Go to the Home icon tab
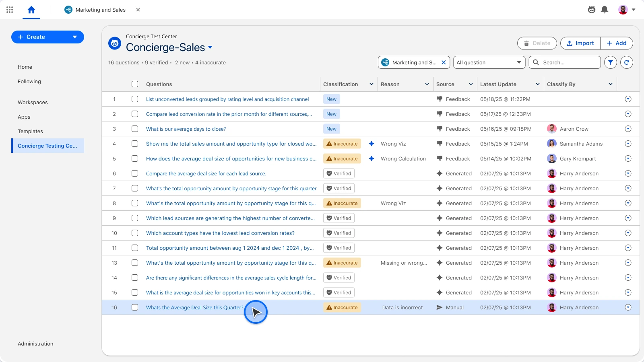This screenshot has width=644, height=362. coord(31,10)
